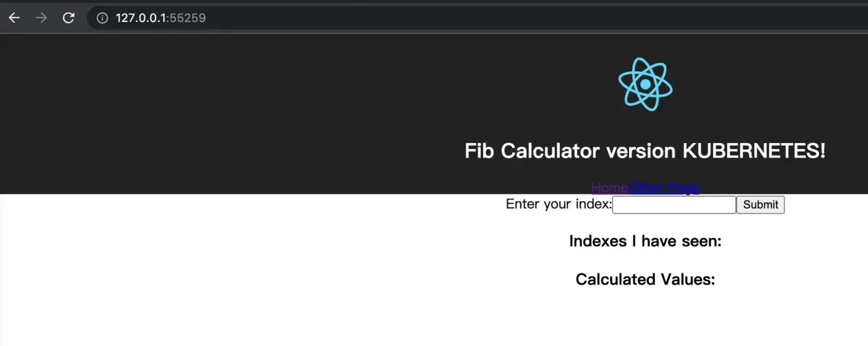
Task: Navigate to Other Page link
Action: (664, 188)
